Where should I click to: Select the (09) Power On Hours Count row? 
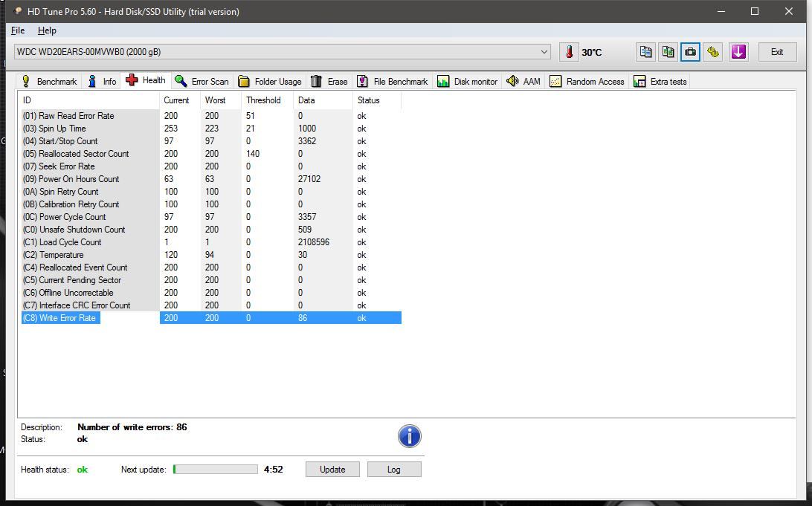point(211,179)
